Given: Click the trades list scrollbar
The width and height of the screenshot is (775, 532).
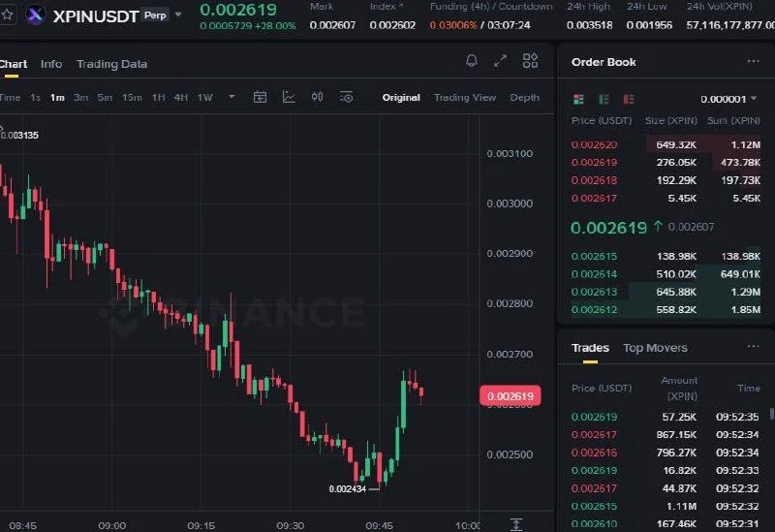Looking at the screenshot, I should (771, 415).
